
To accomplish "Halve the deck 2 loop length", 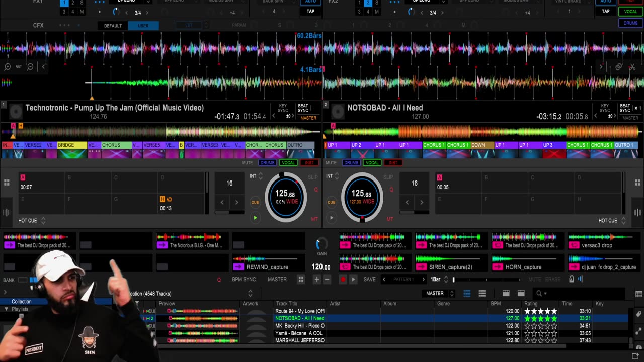I will click(x=408, y=202).
